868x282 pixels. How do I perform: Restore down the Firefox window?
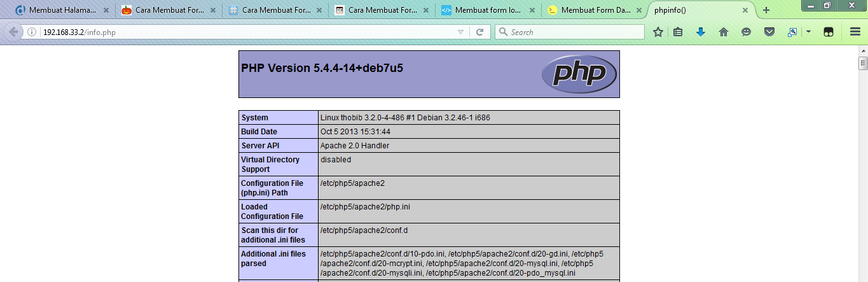[827, 5]
